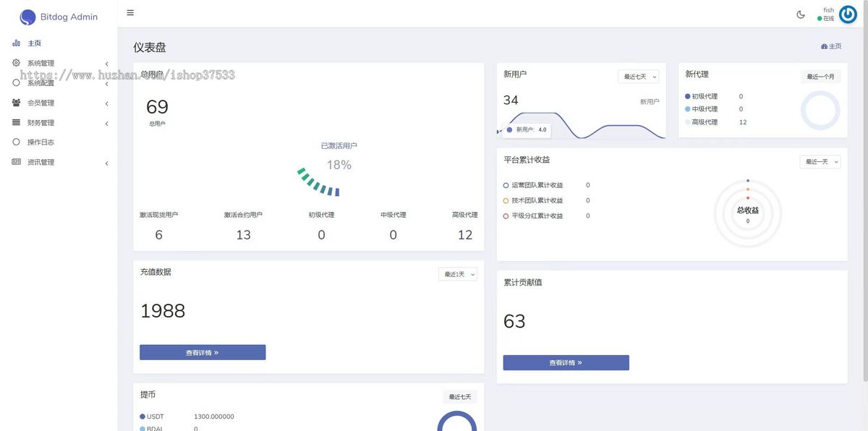
Task: Click the 新用户 line chart curve
Action: tap(582, 124)
